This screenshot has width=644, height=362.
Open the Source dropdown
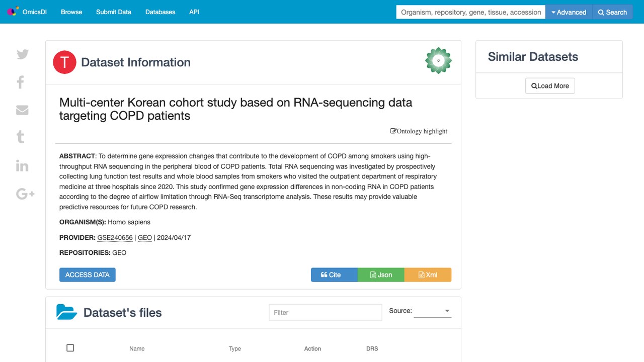pos(432,311)
